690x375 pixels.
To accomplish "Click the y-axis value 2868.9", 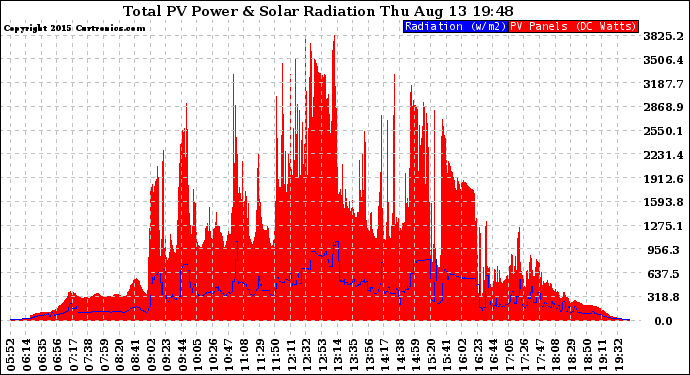I will pos(663,107).
